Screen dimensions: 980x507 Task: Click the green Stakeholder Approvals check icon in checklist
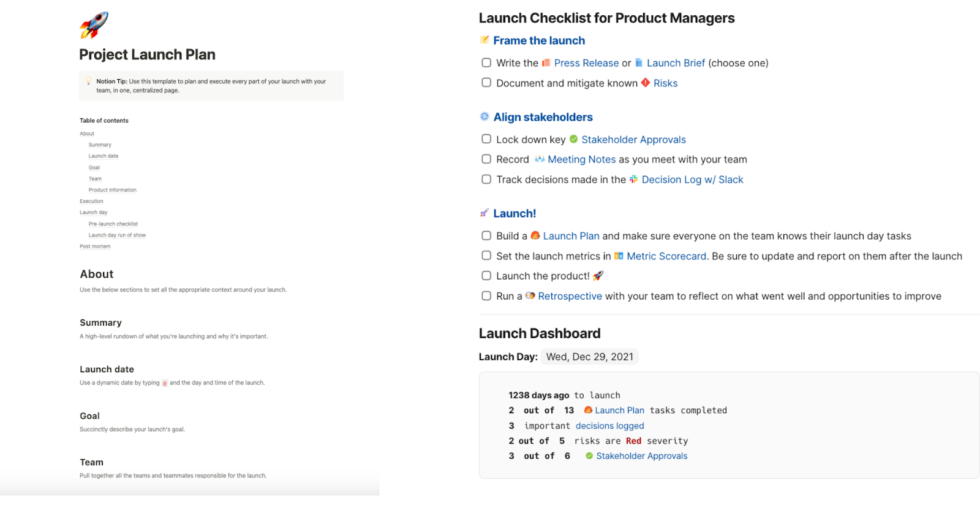pos(574,139)
